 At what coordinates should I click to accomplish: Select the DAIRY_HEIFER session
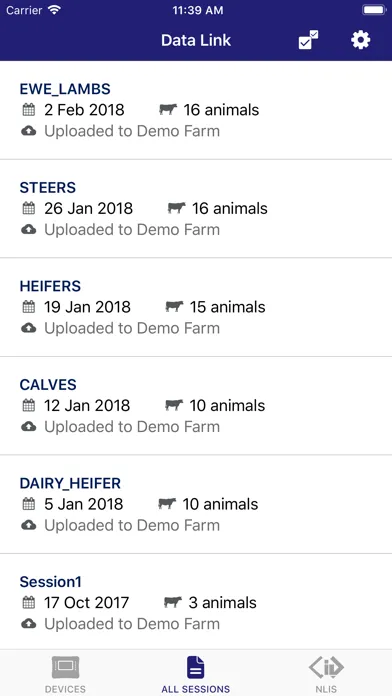click(x=196, y=504)
